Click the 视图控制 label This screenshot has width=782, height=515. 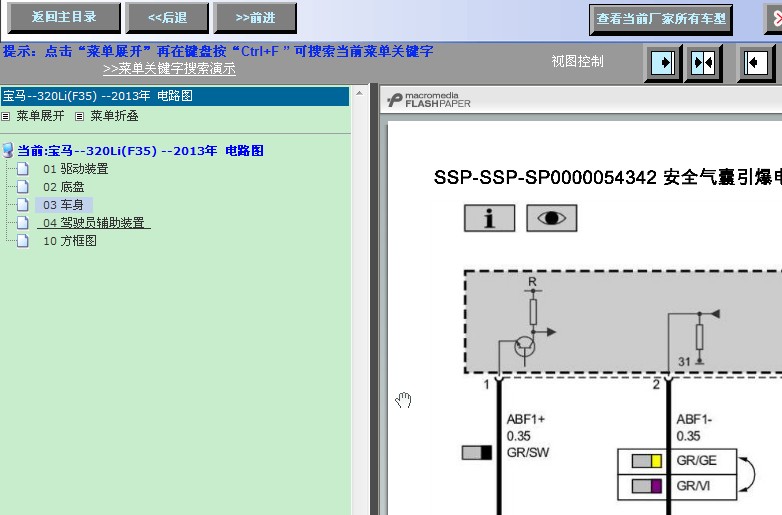click(577, 61)
